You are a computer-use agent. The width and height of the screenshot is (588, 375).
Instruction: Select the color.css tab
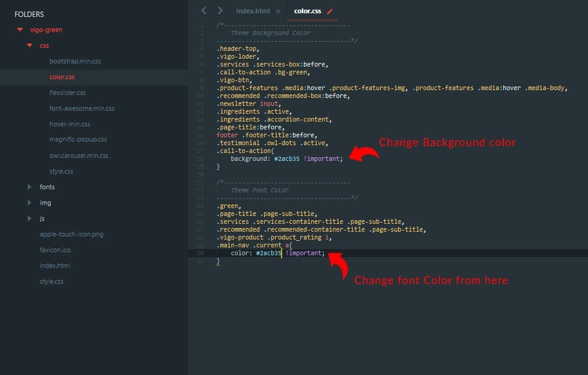(308, 11)
